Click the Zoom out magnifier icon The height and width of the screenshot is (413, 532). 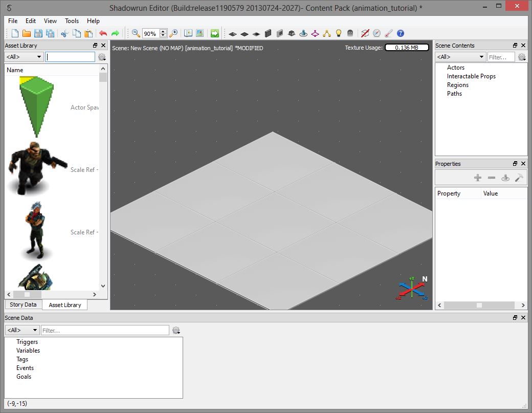coord(136,33)
